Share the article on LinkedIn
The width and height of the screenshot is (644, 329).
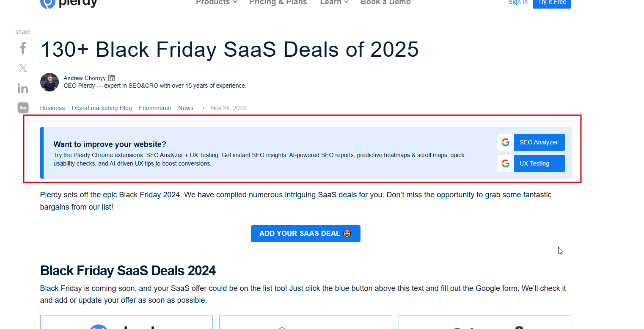(23, 88)
